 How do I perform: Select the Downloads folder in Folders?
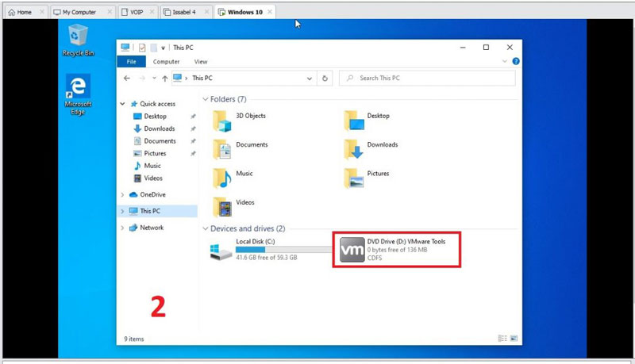click(x=371, y=149)
